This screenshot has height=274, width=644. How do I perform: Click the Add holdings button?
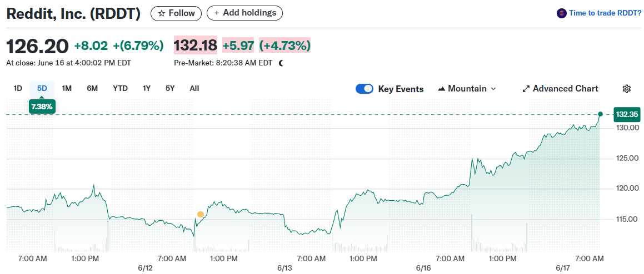coord(244,13)
